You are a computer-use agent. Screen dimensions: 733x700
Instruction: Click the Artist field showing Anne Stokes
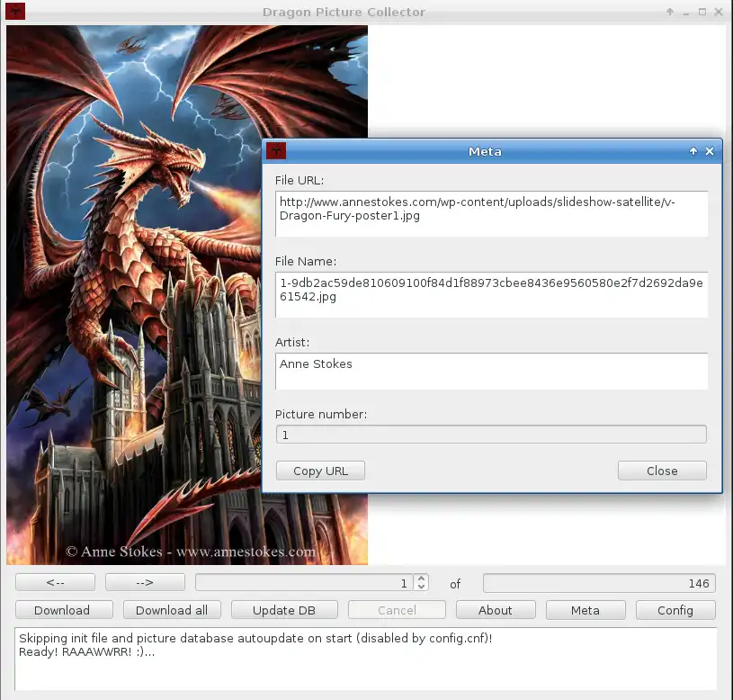pos(491,372)
